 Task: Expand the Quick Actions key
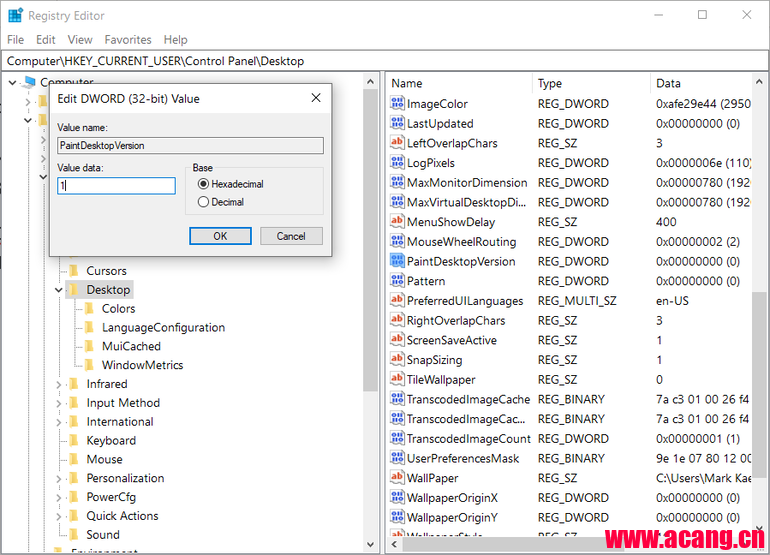[58, 517]
